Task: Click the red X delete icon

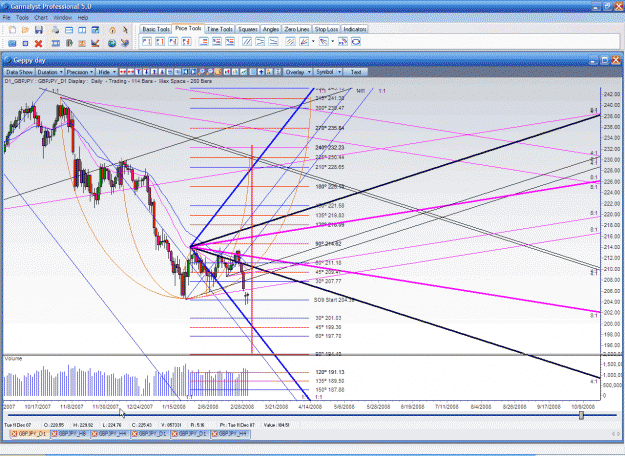Action: click(38, 43)
